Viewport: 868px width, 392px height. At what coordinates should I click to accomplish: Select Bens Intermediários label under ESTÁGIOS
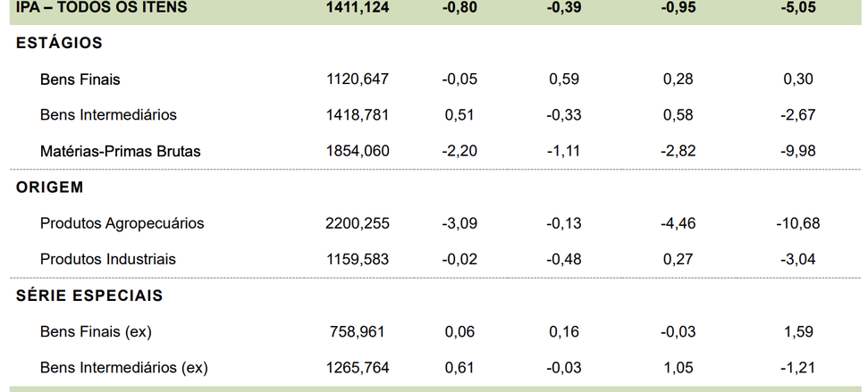pyautogui.click(x=108, y=115)
